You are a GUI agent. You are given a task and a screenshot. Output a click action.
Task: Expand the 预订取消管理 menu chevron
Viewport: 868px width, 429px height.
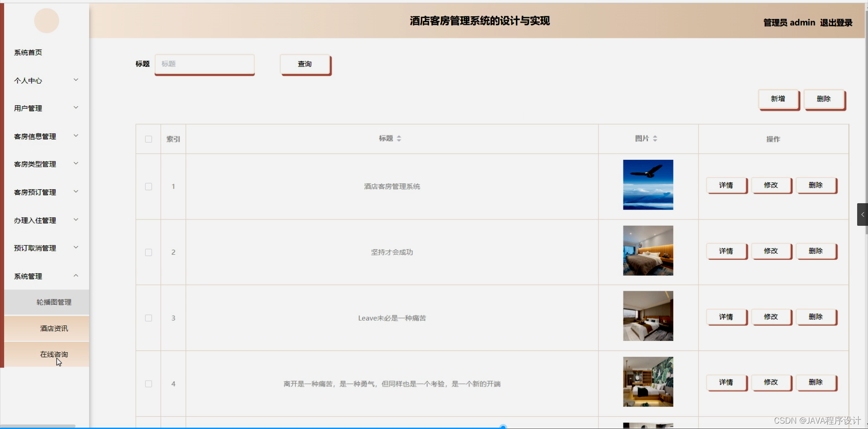[76, 247]
